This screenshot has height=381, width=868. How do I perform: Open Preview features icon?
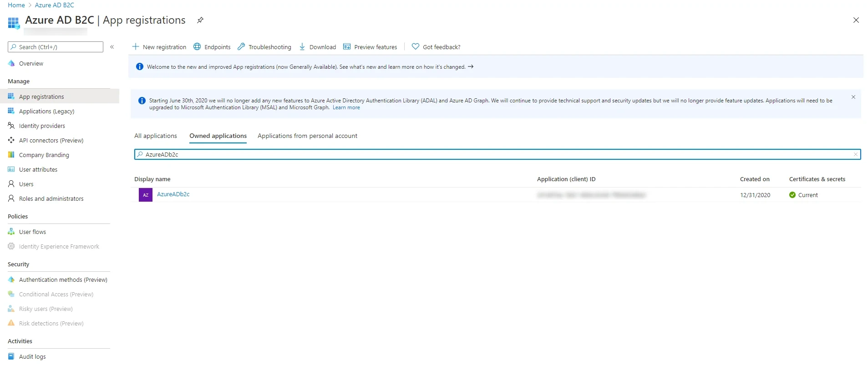[347, 47]
